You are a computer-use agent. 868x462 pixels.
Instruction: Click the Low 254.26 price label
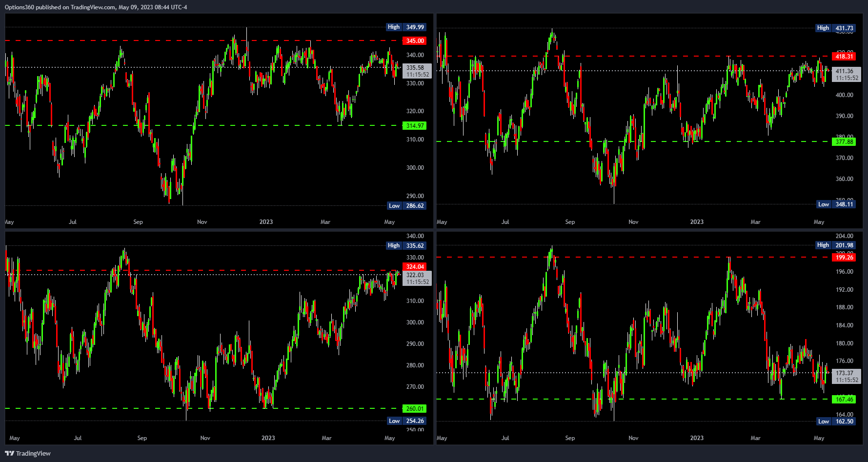[407, 421]
